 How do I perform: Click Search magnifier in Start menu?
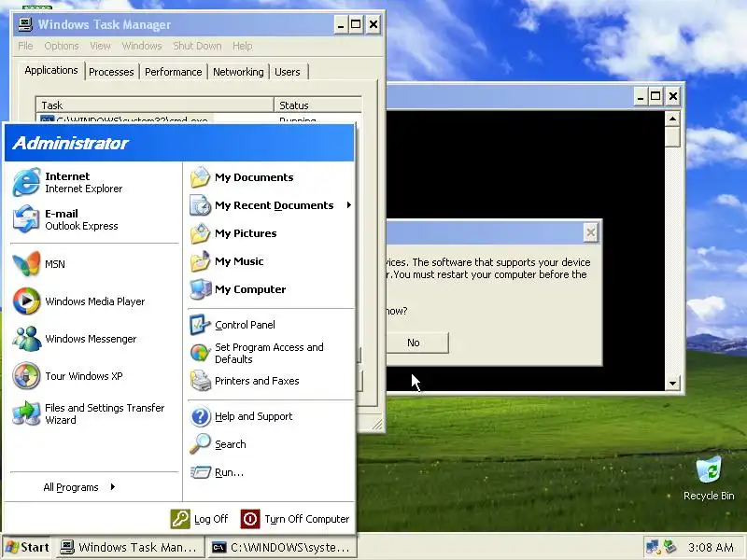pos(200,444)
